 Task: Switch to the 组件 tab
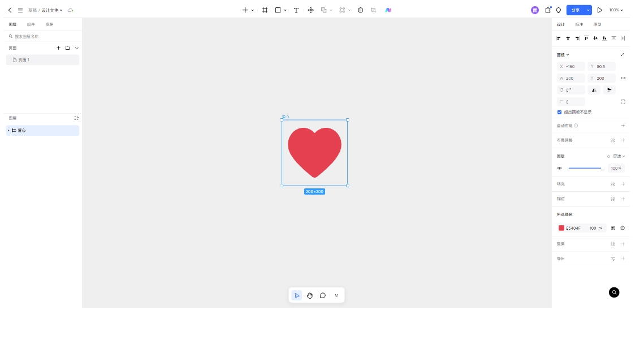(x=31, y=24)
